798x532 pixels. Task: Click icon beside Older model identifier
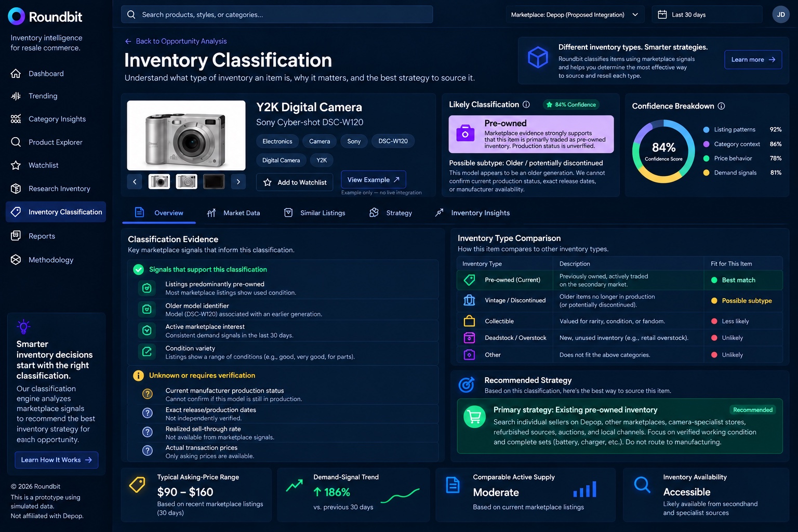tap(147, 309)
